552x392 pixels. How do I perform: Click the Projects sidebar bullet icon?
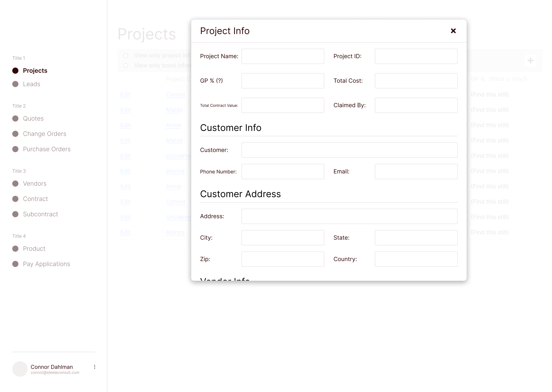(15, 71)
